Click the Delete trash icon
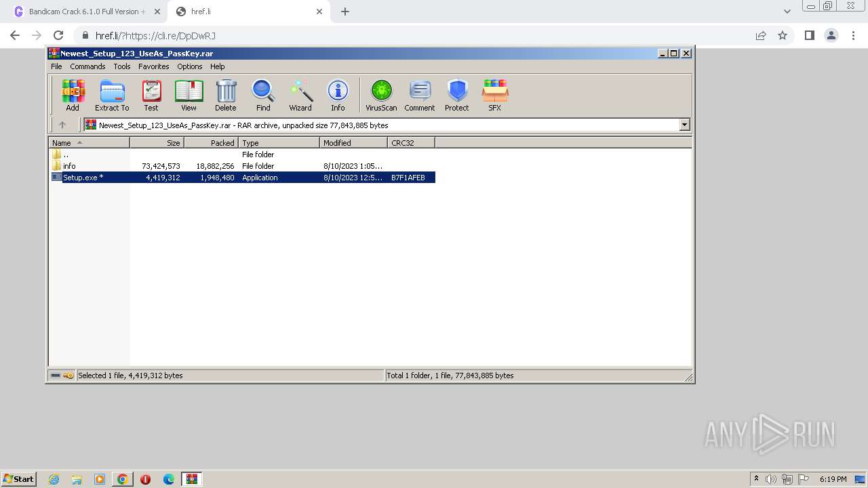This screenshot has height=488, width=868. [226, 95]
